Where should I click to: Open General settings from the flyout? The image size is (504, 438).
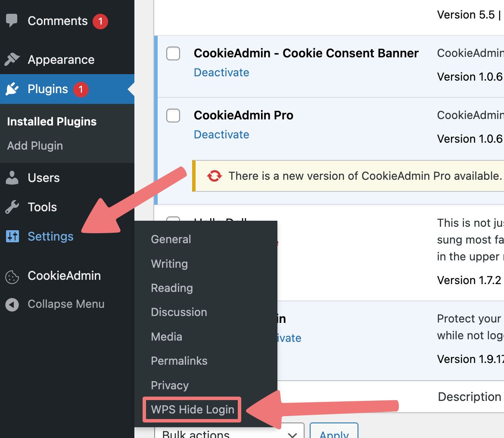coord(171,239)
